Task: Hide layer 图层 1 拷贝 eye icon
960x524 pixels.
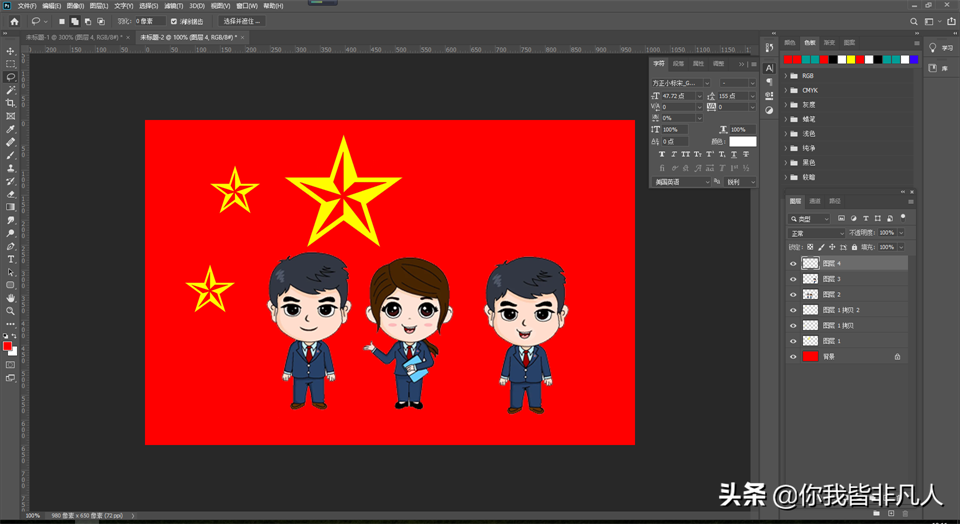Action: pyautogui.click(x=793, y=326)
